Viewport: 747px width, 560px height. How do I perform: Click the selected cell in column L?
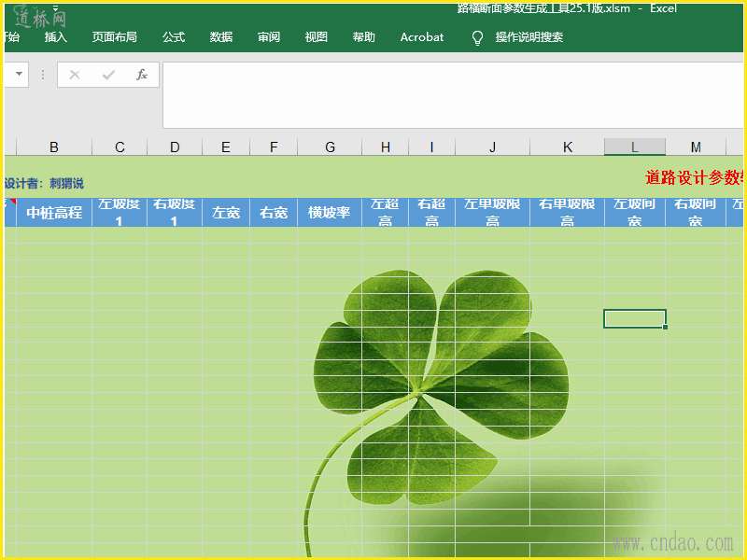point(635,318)
